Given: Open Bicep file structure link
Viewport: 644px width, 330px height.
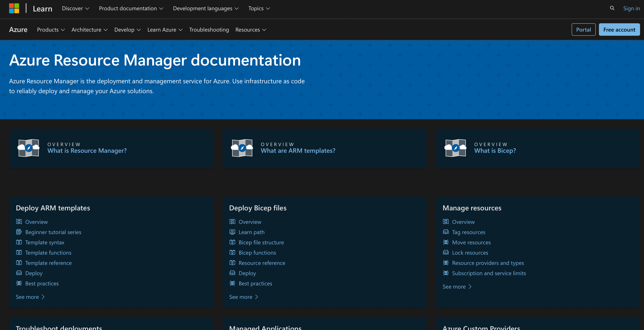Looking at the screenshot, I should [x=261, y=242].
